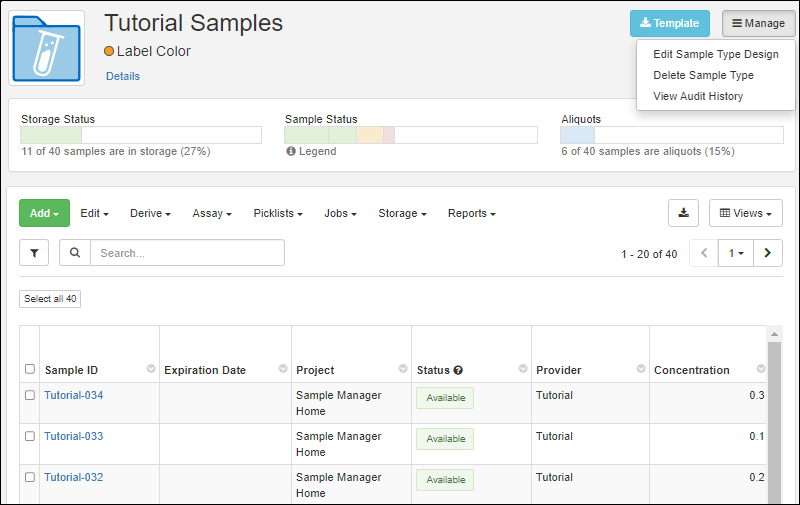This screenshot has width=800, height=505.
Task: Check the box for Tutorial-034
Action: pyautogui.click(x=30, y=395)
